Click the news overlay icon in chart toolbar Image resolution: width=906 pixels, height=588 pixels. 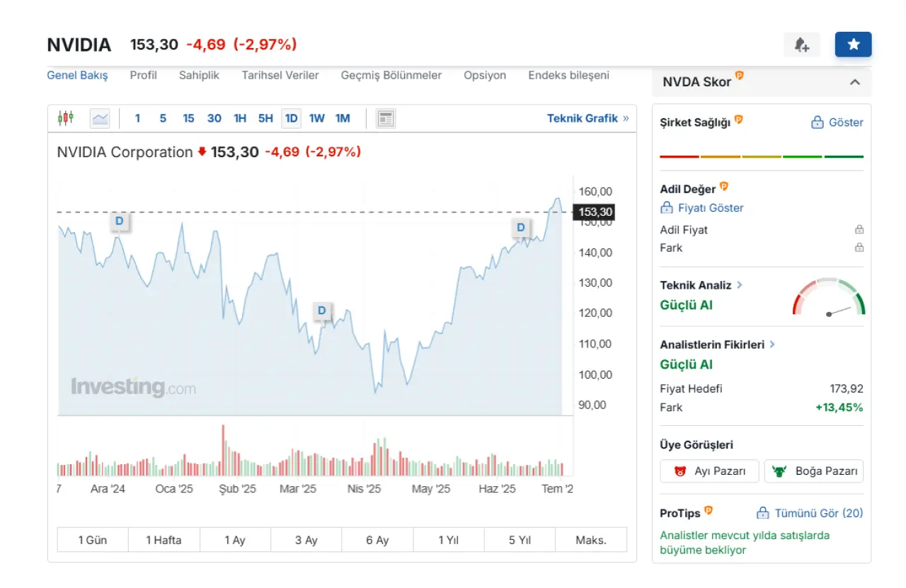click(x=385, y=118)
